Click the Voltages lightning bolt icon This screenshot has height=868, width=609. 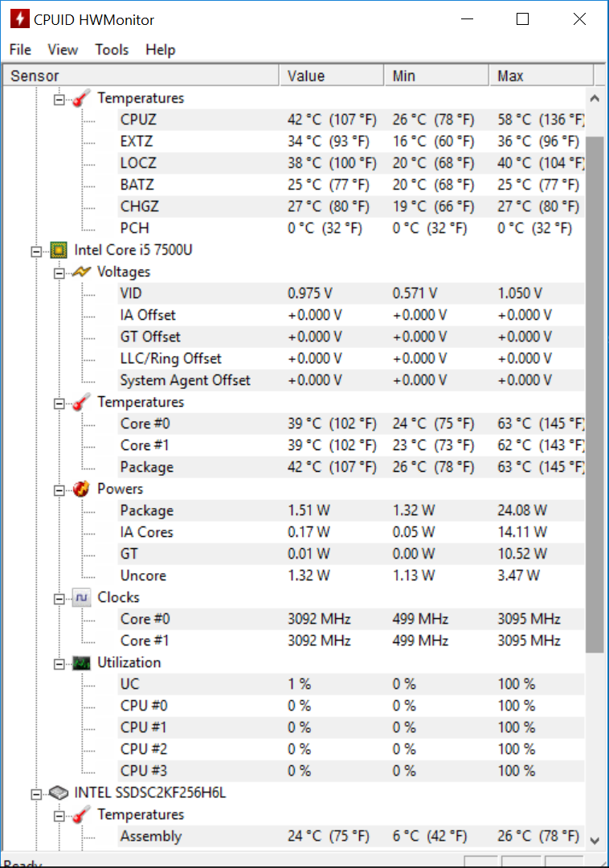(81, 272)
